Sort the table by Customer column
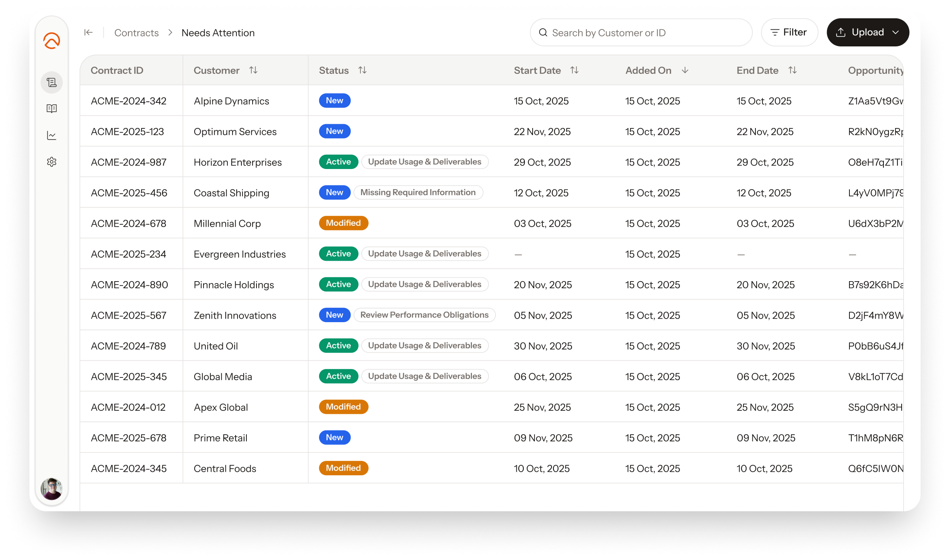 coord(253,70)
